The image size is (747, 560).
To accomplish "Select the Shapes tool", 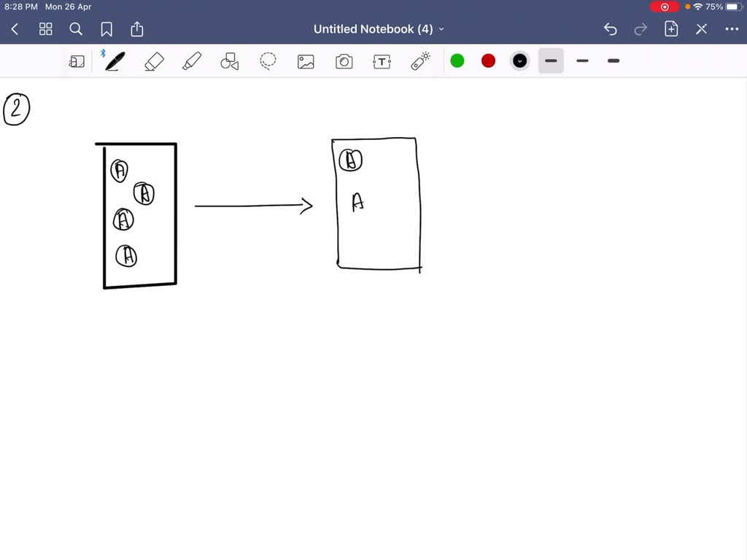I will (x=230, y=61).
